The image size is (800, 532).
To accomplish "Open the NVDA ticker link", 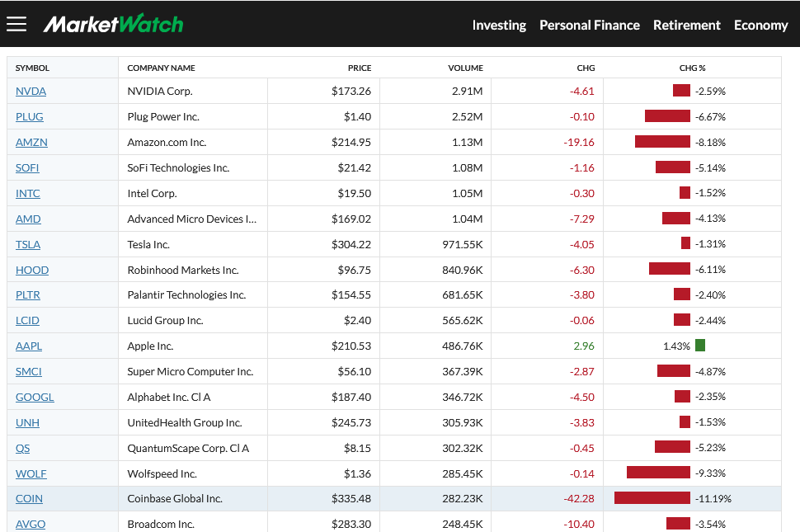I will (31, 92).
